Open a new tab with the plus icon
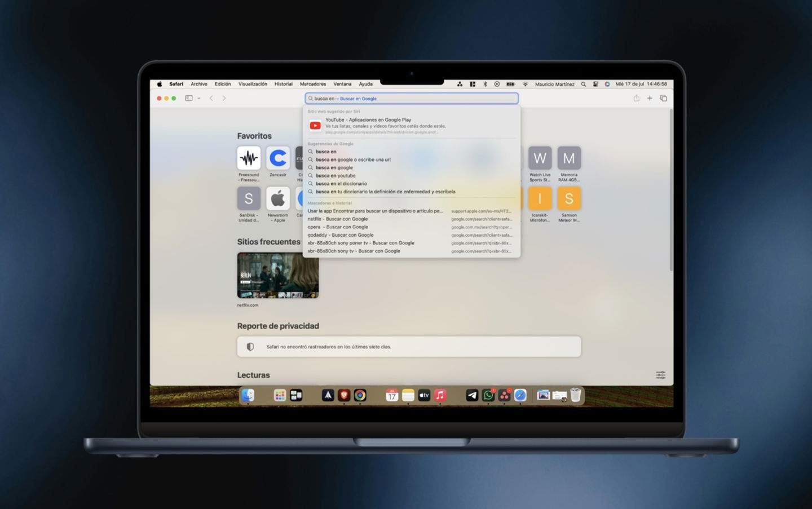 [x=650, y=98]
